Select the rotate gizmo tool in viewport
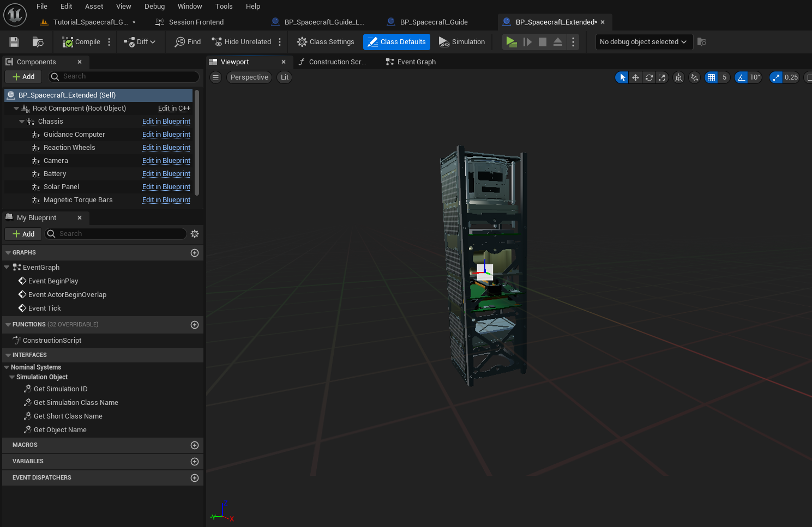 point(649,77)
